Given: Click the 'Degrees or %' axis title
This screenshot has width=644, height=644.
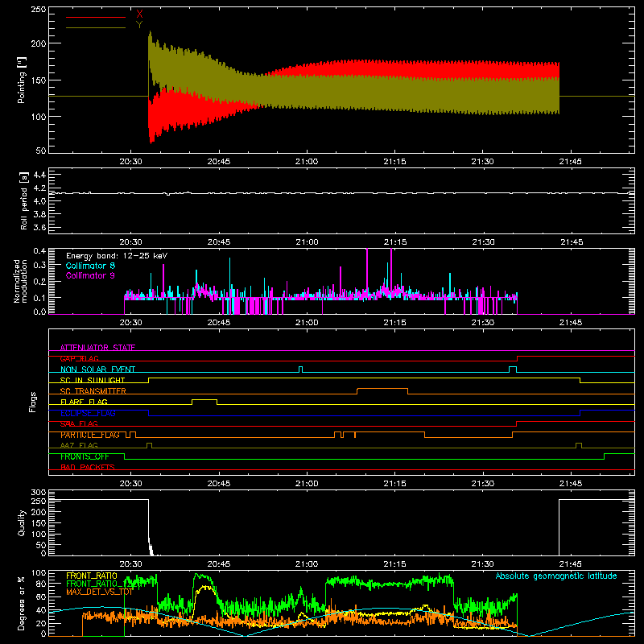Looking at the screenshot, I should click(22, 604).
